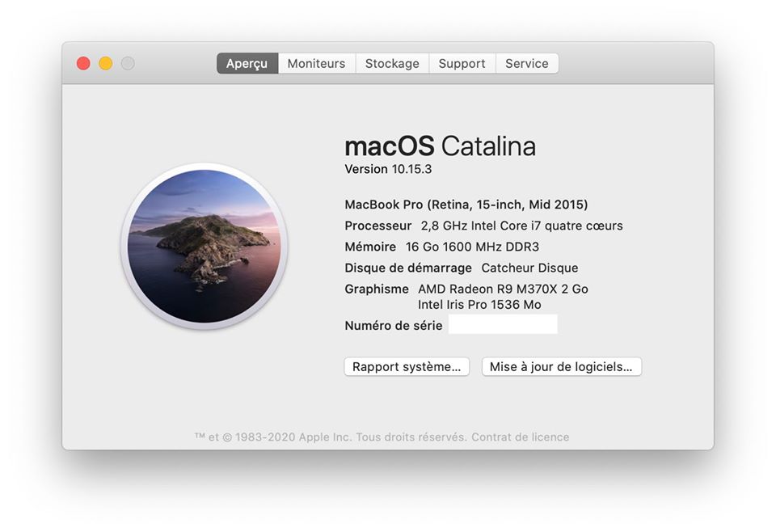Click the Processeur label
776x532 pixels.
[378, 226]
